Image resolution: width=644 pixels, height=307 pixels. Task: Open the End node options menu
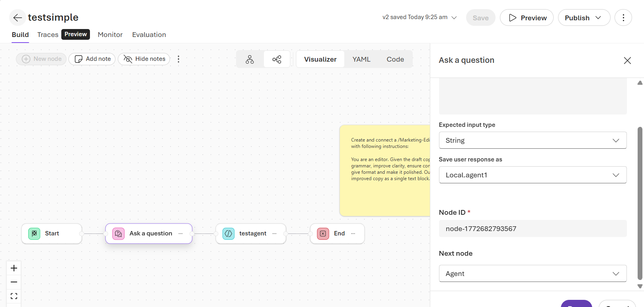tap(353, 233)
